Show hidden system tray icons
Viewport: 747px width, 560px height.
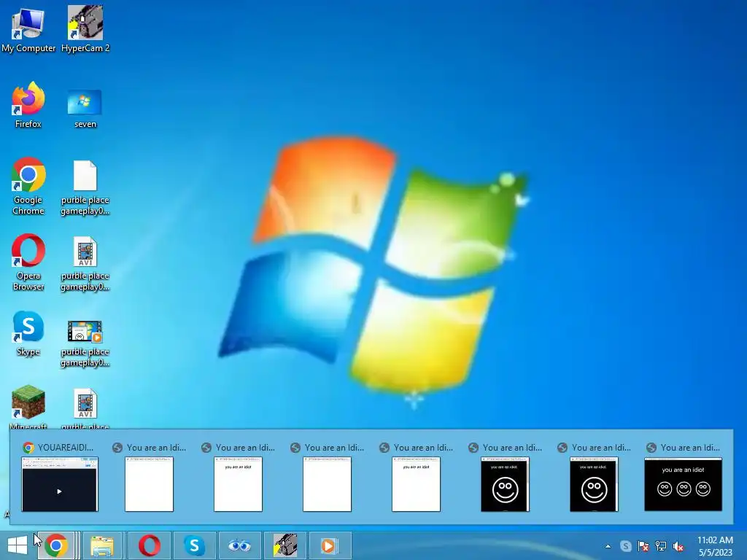click(608, 546)
